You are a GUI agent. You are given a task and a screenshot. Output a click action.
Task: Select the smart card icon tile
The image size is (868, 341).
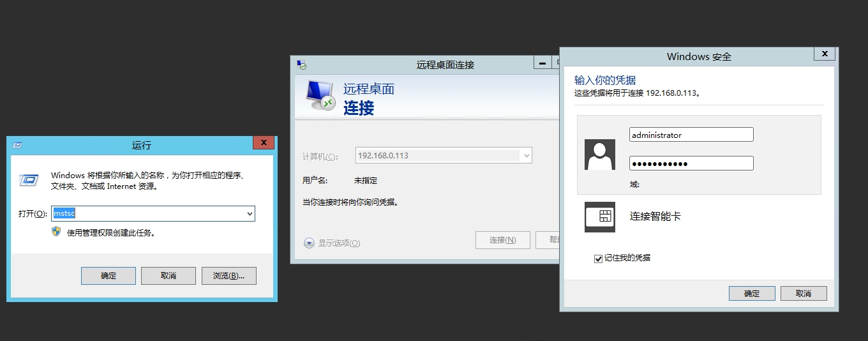coord(600,217)
